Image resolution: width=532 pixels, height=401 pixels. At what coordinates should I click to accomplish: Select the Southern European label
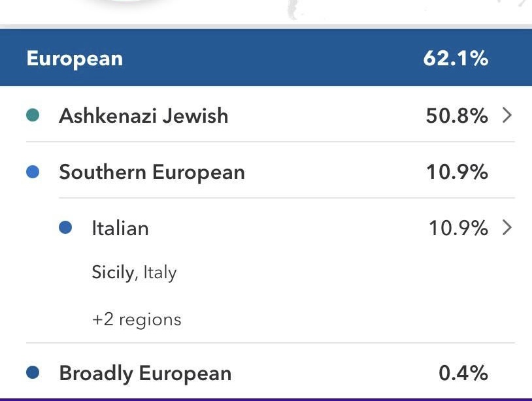[152, 172]
